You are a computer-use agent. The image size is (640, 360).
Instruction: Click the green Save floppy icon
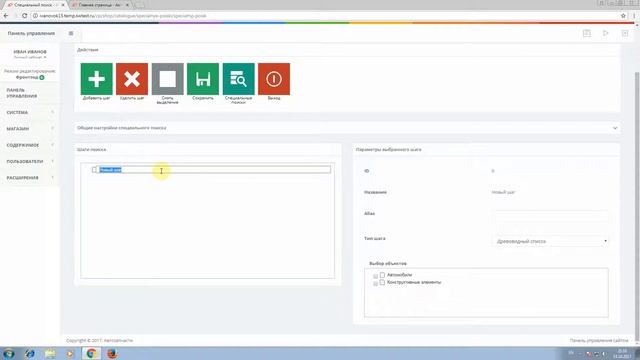203,79
